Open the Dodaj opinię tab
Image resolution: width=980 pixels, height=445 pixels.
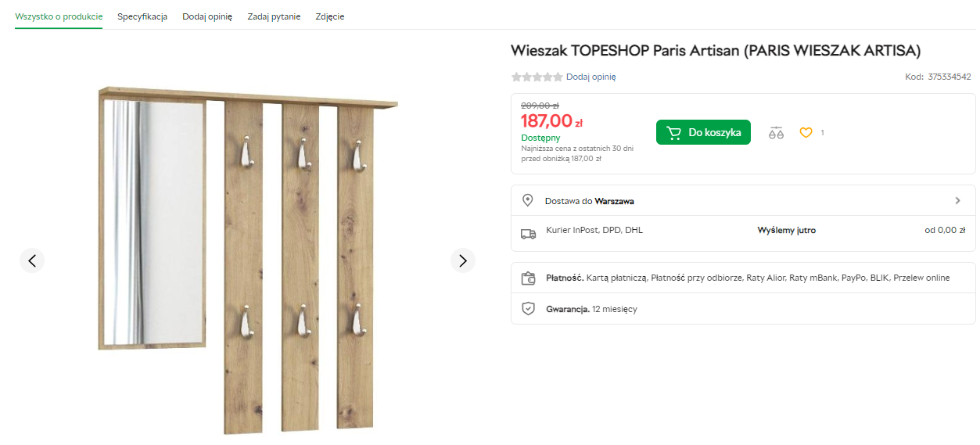click(207, 16)
